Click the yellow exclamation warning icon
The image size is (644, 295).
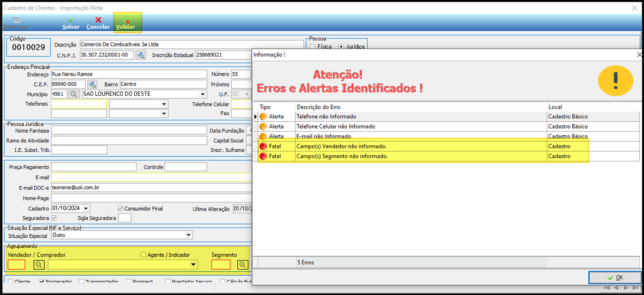(x=615, y=80)
